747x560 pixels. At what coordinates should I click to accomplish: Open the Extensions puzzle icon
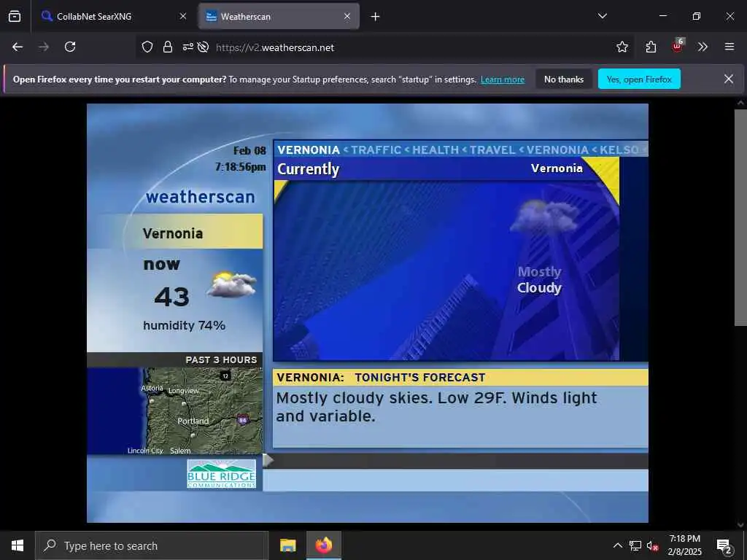651,47
